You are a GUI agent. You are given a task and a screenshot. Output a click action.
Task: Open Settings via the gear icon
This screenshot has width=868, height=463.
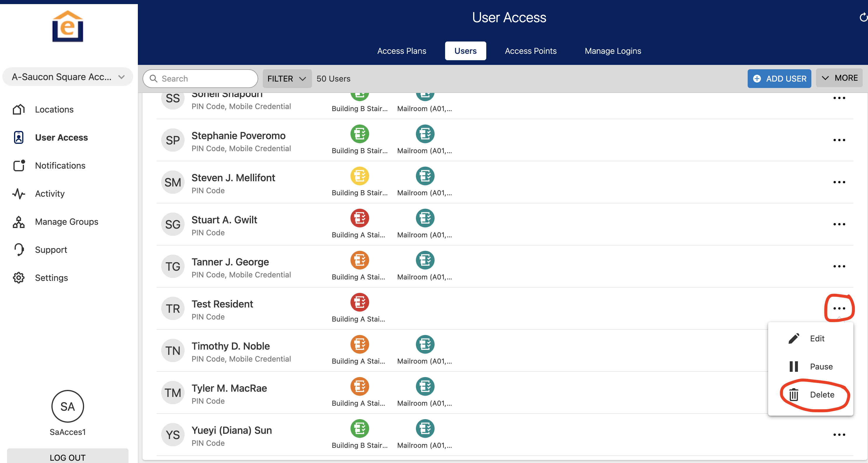click(x=19, y=277)
